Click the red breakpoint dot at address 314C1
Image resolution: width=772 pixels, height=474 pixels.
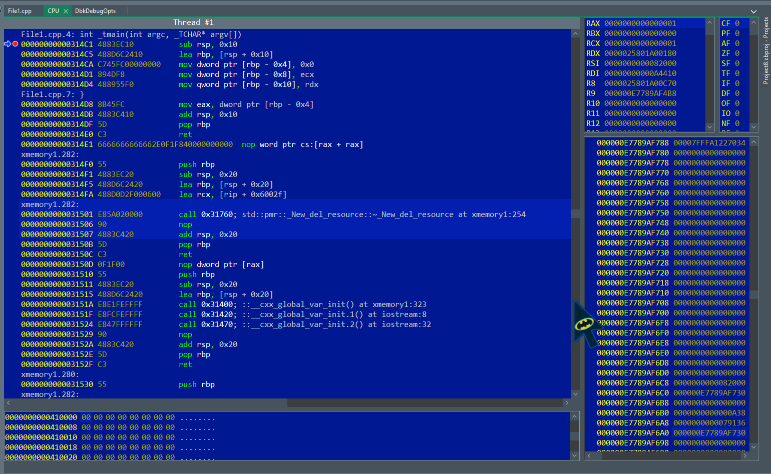click(x=15, y=44)
